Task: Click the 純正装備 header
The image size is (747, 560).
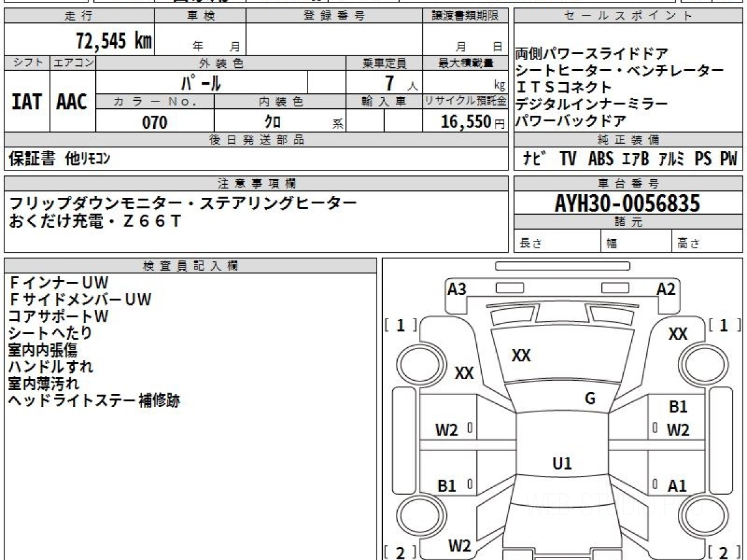Action: tap(628, 140)
